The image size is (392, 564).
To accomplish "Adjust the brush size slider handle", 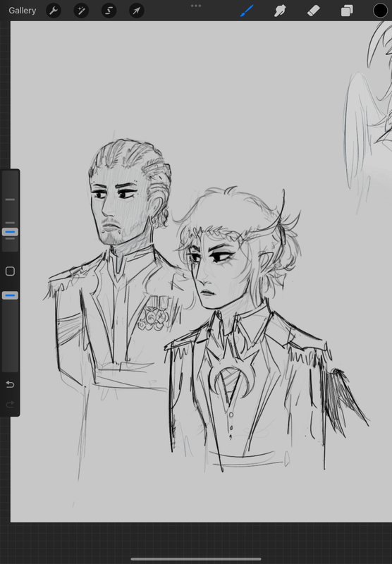I will (10, 232).
